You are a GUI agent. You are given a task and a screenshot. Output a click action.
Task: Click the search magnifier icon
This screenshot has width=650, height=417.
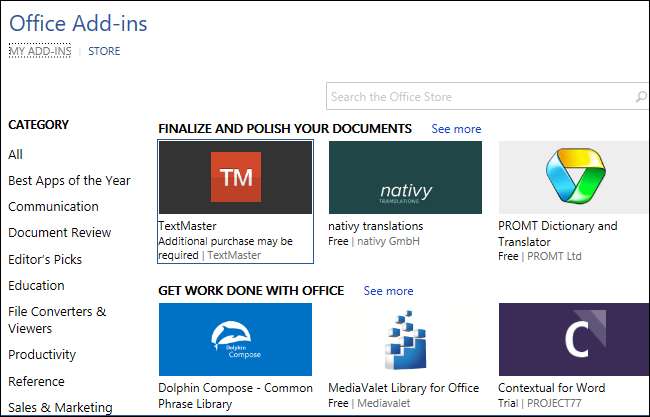click(x=640, y=97)
